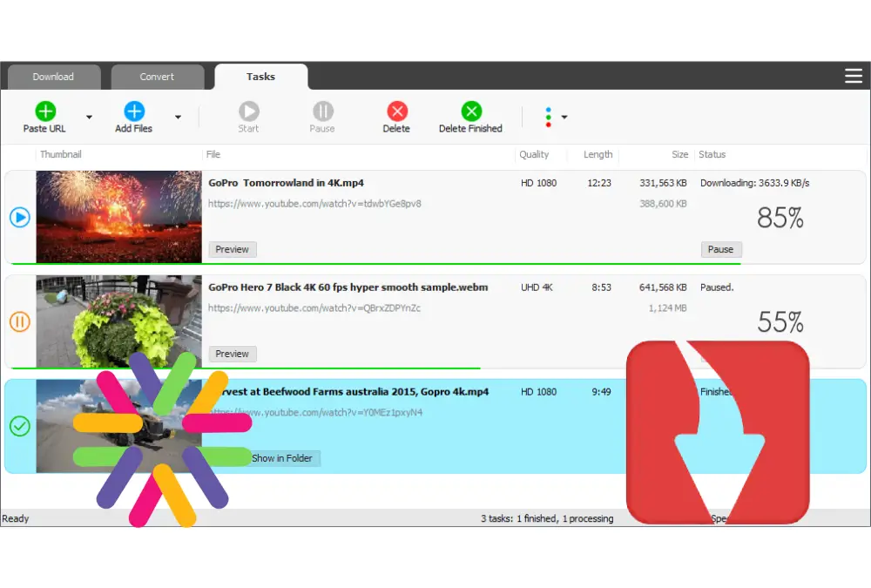Click the red Delete icon
The image size is (871, 588).
tap(397, 112)
